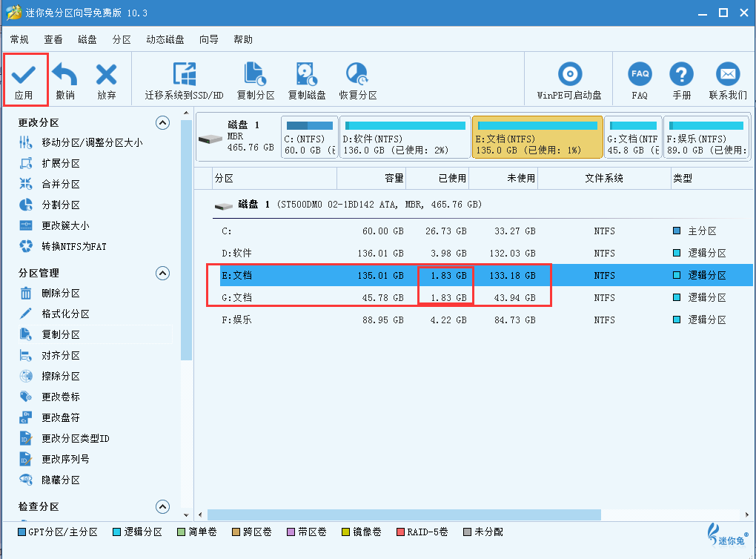Image resolution: width=756 pixels, height=559 pixels.
Task: Select G:文档 block in disk map
Action: 633,137
